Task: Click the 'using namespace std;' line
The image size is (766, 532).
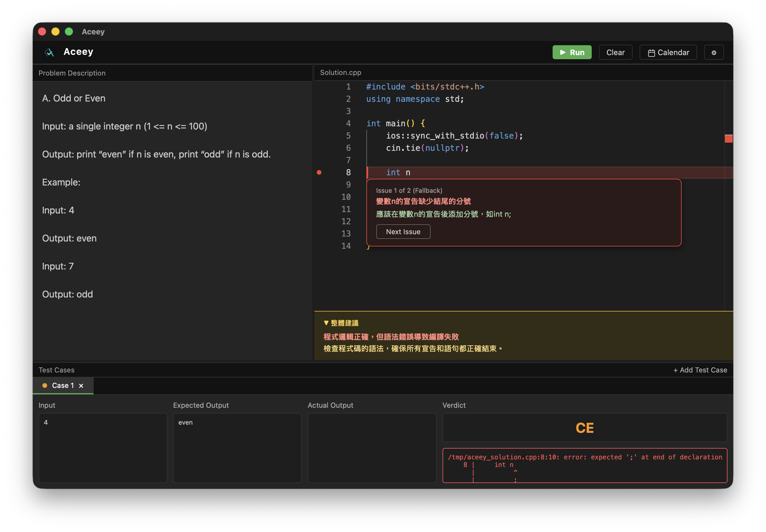Action: click(415, 99)
